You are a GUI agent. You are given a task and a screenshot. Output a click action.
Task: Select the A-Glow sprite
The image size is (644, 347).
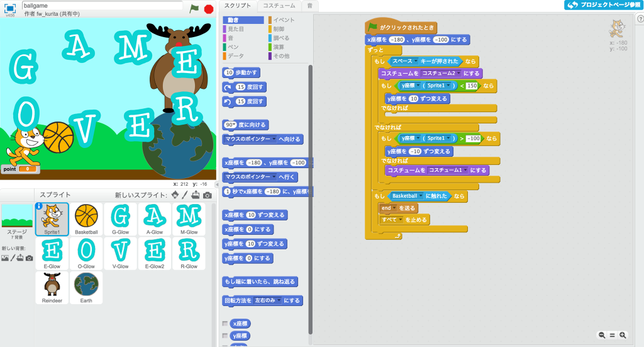[x=155, y=219]
